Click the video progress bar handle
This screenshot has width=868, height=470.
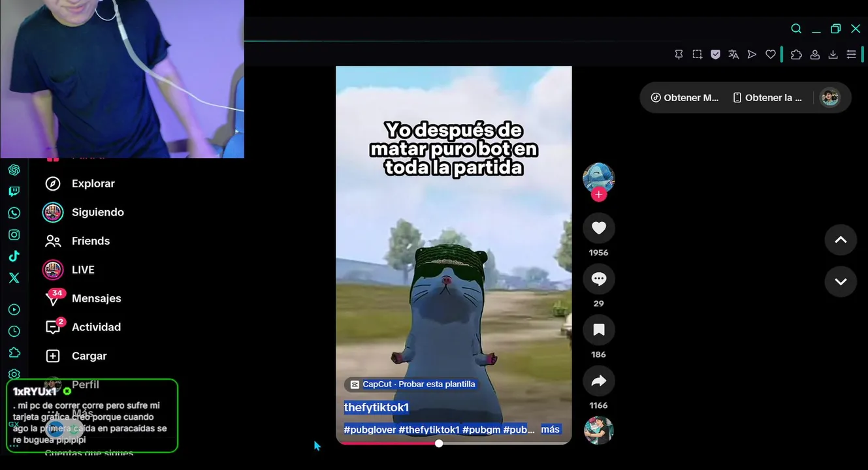point(439,443)
